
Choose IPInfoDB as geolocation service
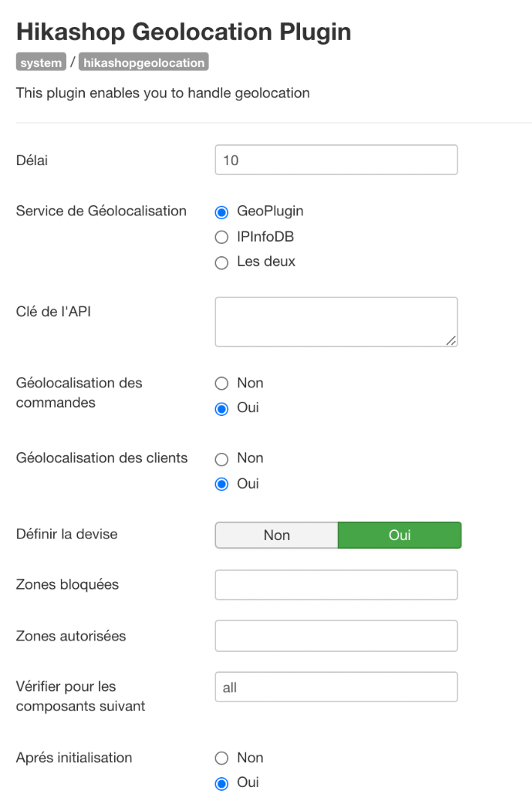221,237
